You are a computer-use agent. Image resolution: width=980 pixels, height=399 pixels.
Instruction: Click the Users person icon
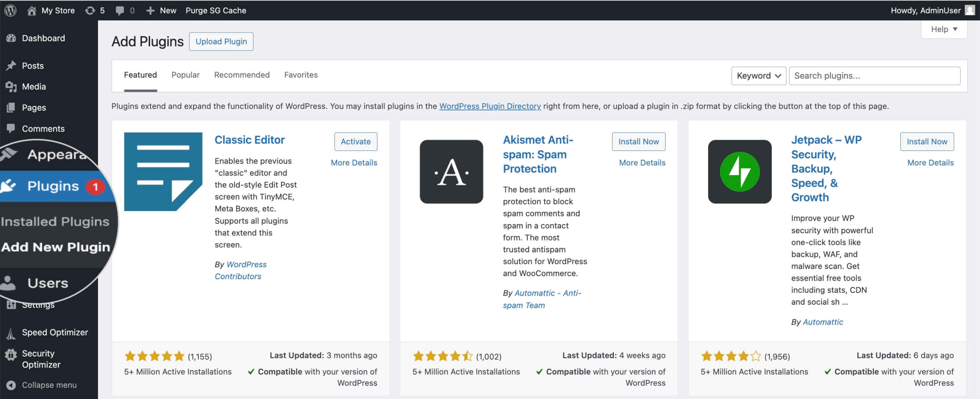coord(8,283)
